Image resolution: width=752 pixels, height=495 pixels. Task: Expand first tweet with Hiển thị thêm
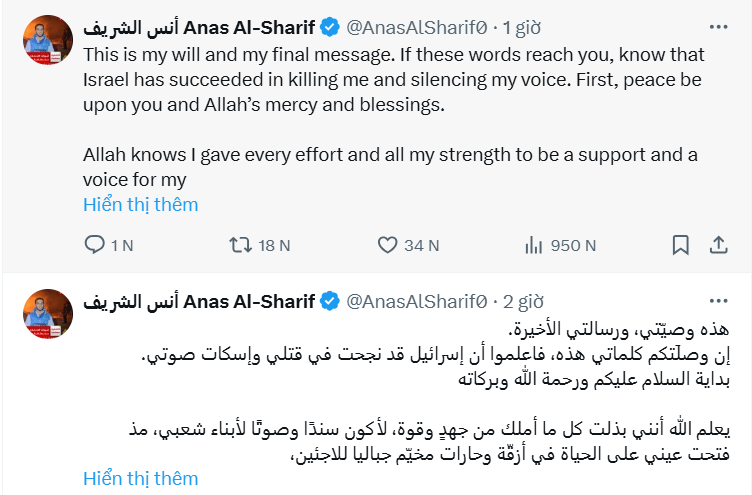click(141, 204)
